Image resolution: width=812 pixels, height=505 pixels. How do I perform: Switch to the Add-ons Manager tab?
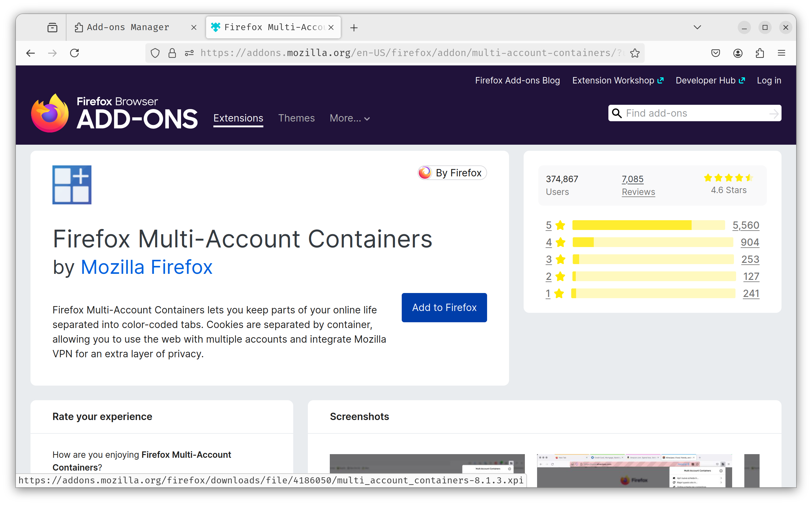[135, 27]
